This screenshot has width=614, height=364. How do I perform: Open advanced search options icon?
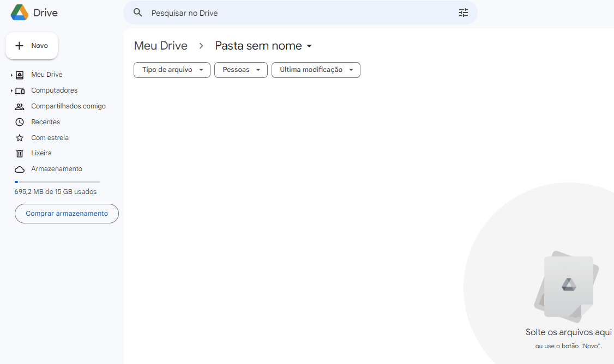[x=463, y=12]
